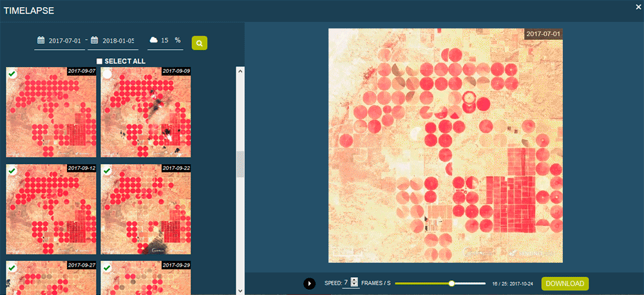Open the end date calendar icon
The image size is (644, 295).
(95, 41)
